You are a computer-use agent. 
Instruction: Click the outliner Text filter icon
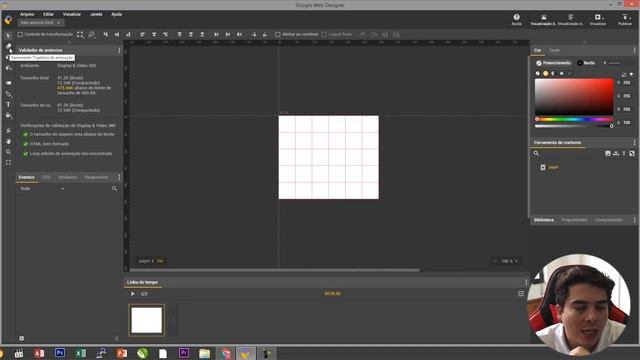click(624, 153)
